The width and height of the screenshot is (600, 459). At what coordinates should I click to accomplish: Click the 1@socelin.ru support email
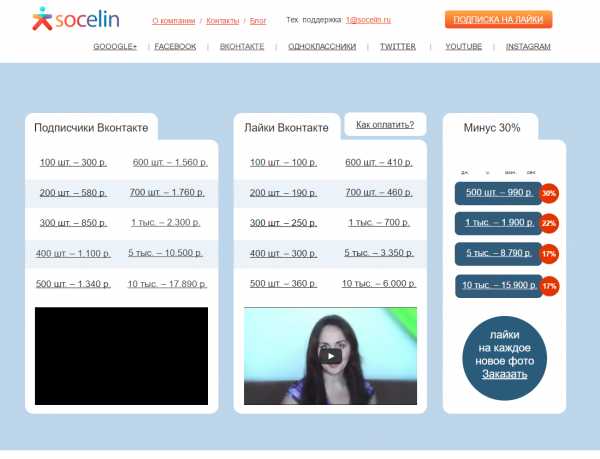click(x=368, y=20)
